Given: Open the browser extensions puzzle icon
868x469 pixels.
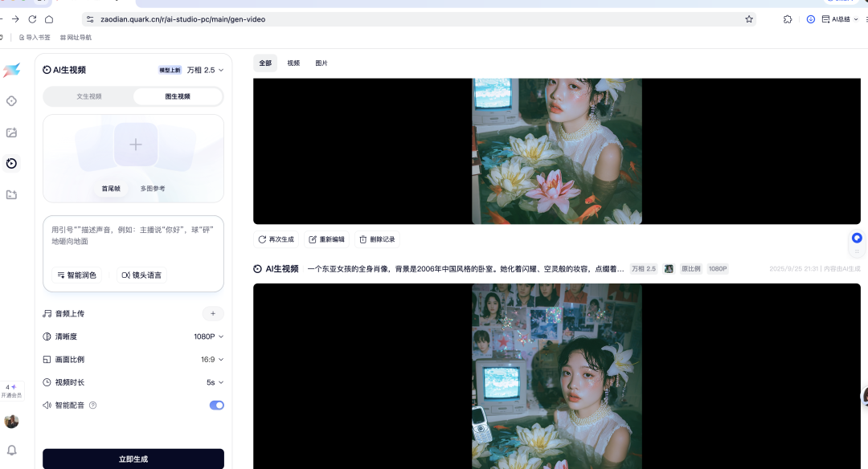Looking at the screenshot, I should [x=788, y=19].
